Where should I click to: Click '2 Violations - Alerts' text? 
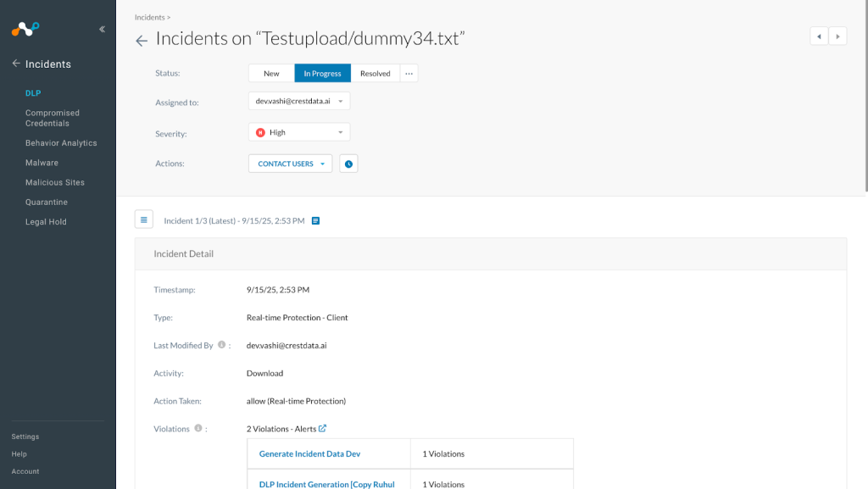click(281, 429)
